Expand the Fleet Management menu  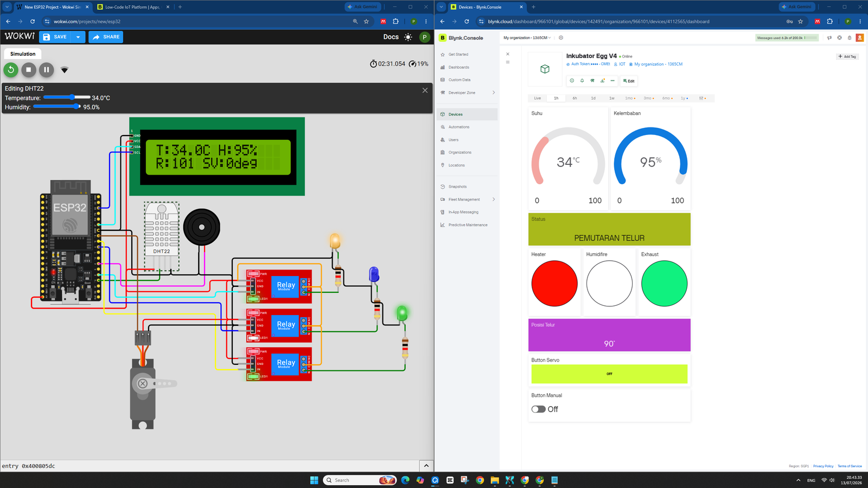coord(467,200)
